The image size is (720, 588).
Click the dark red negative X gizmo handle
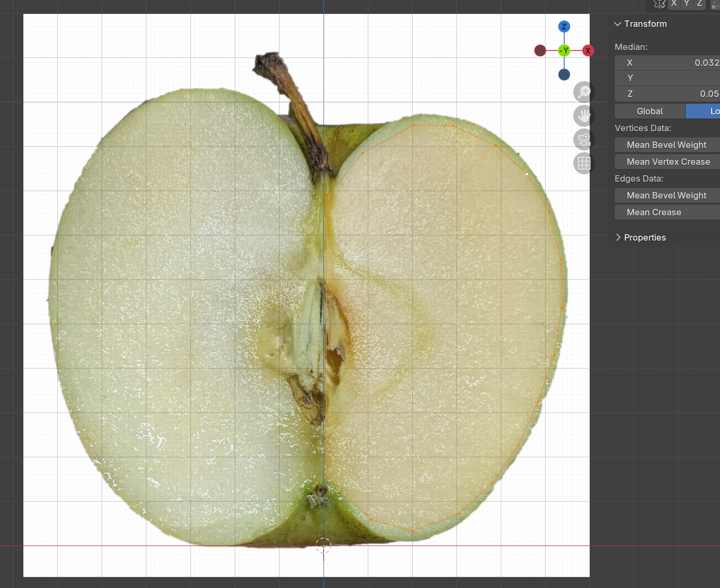[540, 51]
